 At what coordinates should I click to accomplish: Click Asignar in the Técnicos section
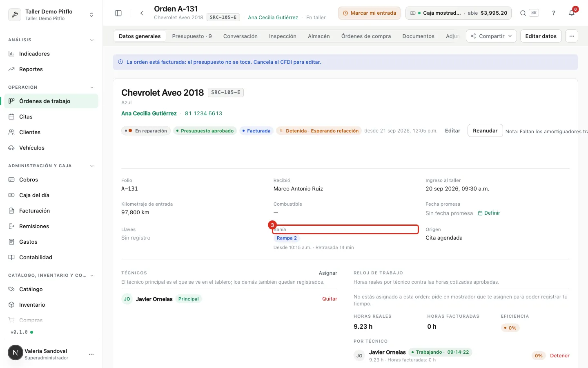coord(328,273)
